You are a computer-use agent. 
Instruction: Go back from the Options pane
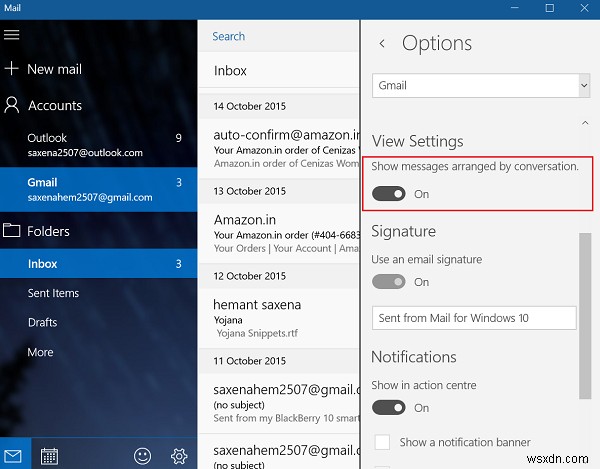[382, 43]
